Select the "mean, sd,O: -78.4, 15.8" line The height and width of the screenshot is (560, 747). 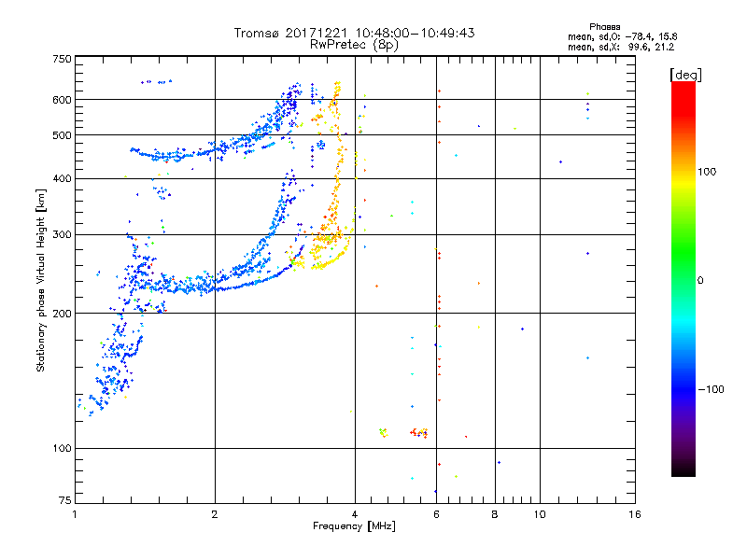(x=622, y=36)
